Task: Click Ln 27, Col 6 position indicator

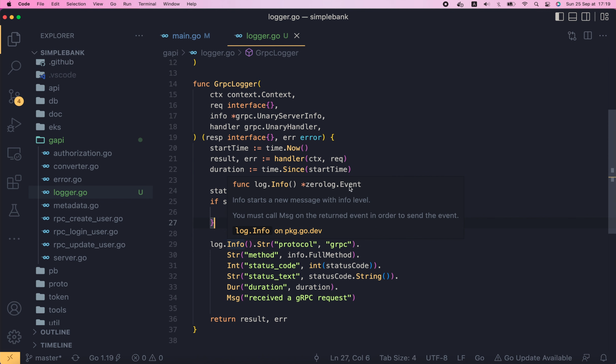Action: click(350, 358)
